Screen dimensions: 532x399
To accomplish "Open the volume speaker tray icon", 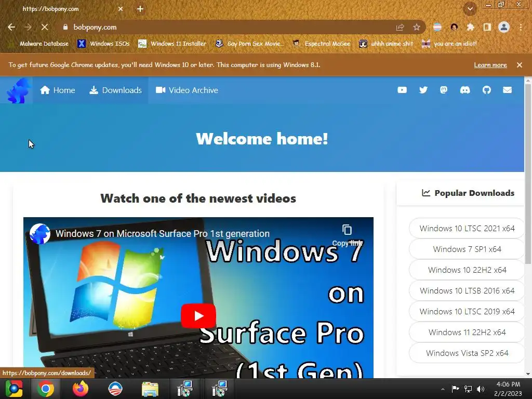I will [481, 389].
